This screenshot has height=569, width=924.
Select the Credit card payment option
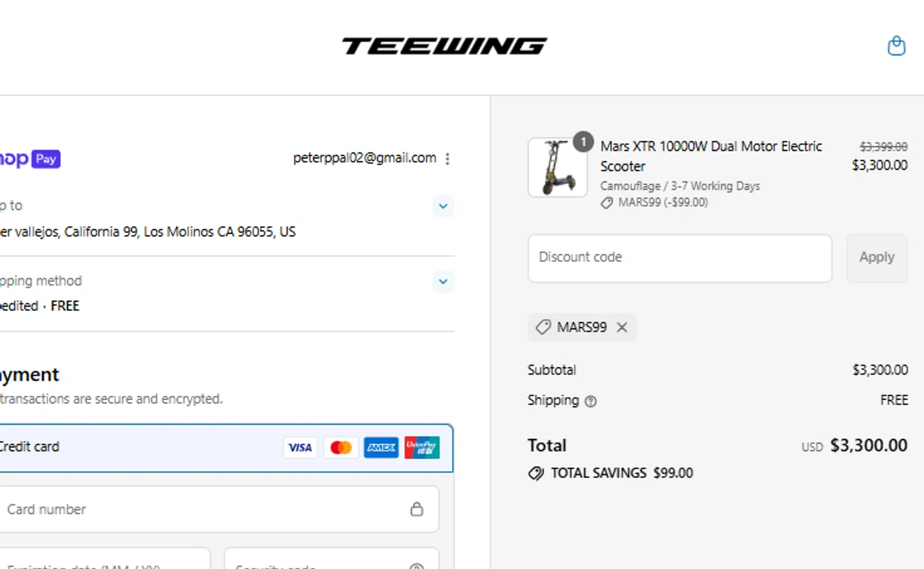[225, 448]
